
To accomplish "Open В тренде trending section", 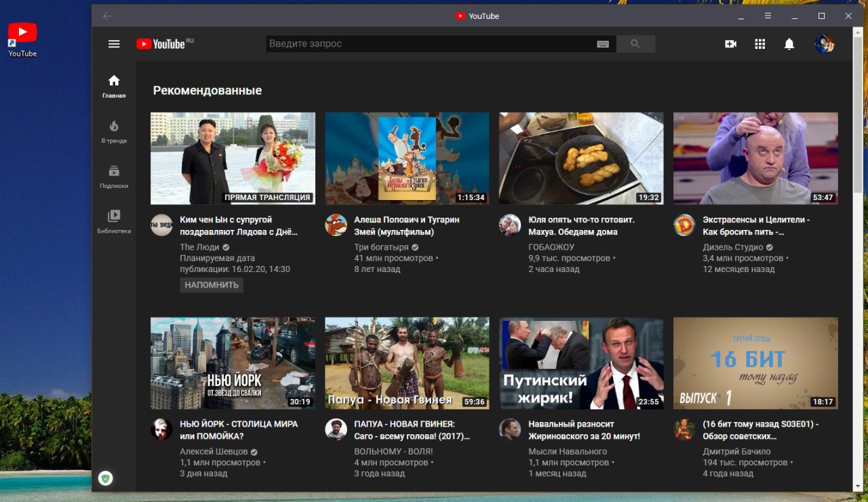I will pos(114,131).
